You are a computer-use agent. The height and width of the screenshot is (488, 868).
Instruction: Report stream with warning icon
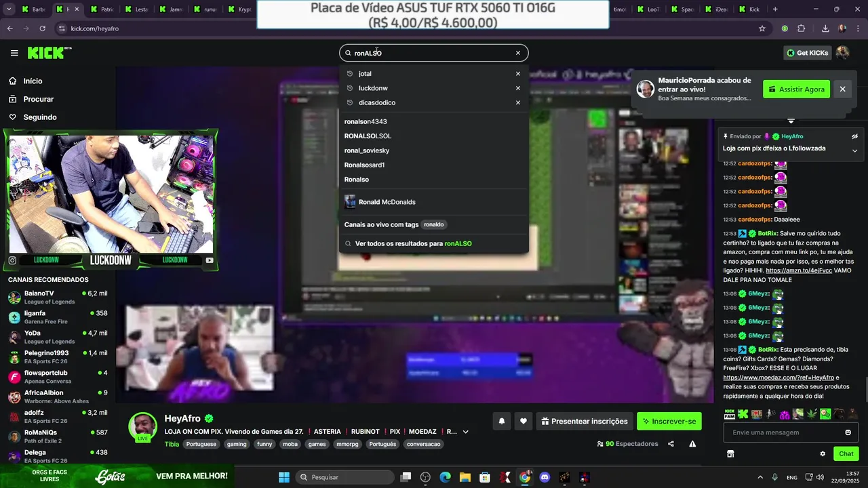point(692,444)
